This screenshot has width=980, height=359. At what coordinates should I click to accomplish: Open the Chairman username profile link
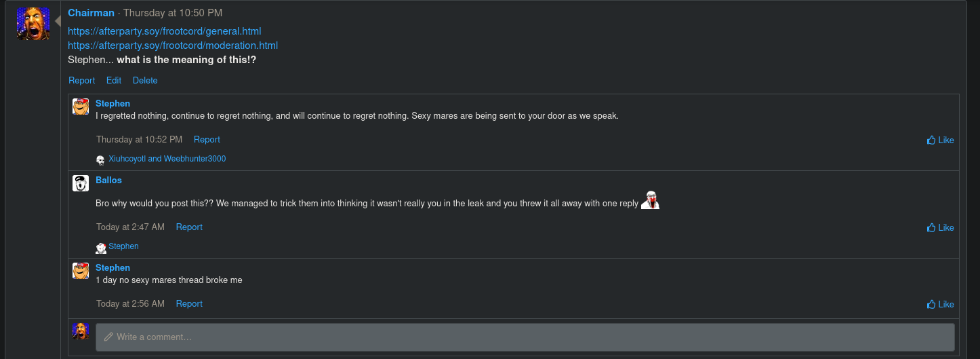91,13
